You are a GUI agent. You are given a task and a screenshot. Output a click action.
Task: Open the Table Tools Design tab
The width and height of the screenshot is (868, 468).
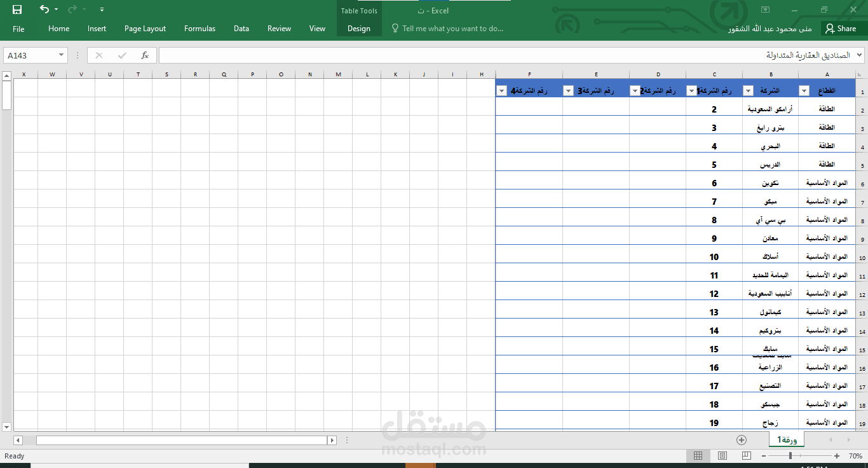point(359,29)
